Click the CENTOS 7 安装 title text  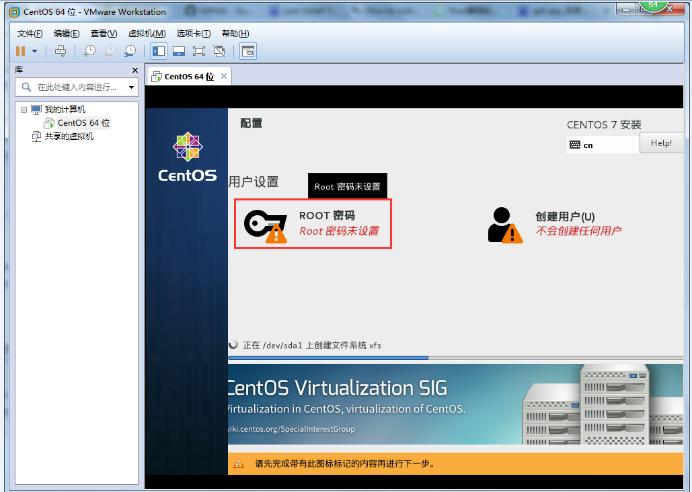(x=604, y=125)
